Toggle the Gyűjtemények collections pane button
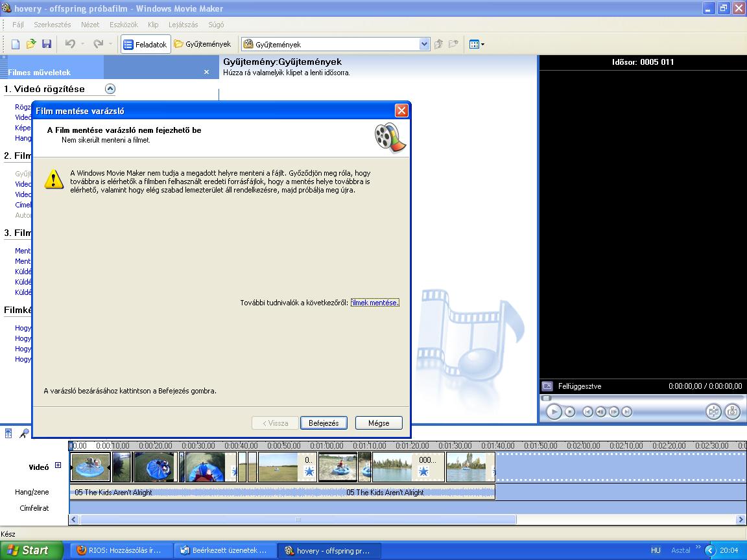 (x=202, y=44)
